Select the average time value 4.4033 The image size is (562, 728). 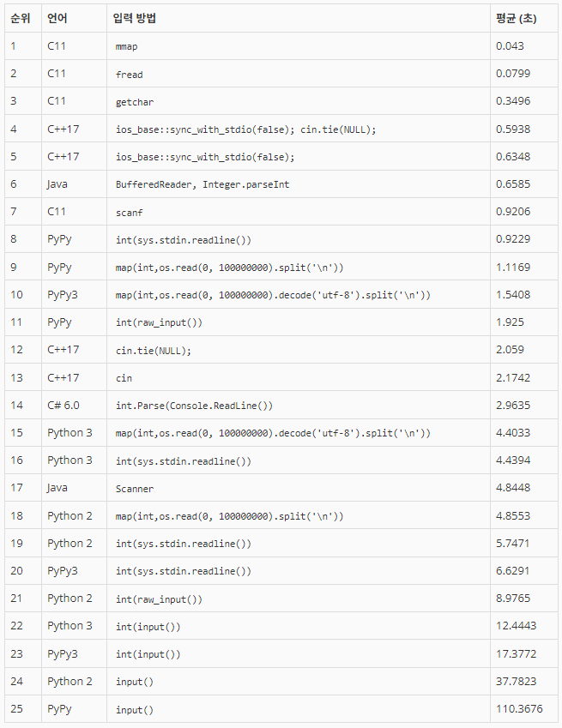[x=513, y=433]
